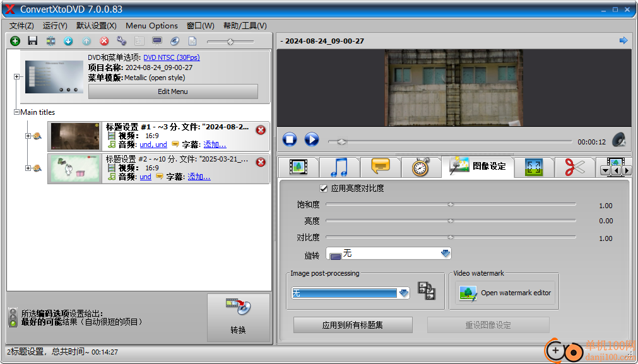
Task: Click title #2 subtitle 添加... link
Action: click(199, 177)
